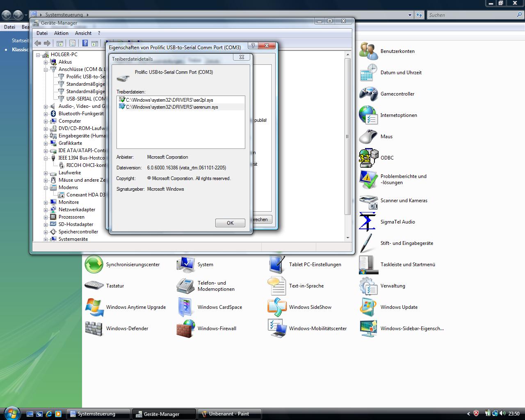Collapse Anschlüsse (COM & LPT) node

[46, 69]
